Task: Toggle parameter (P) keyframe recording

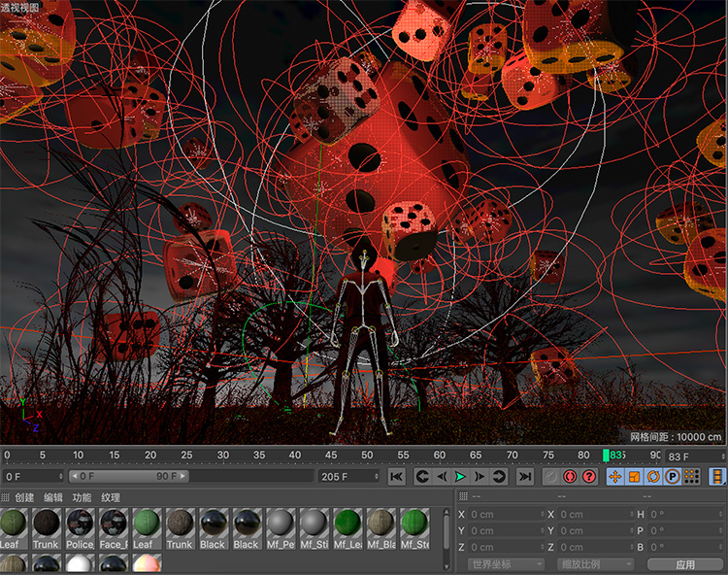Action: coord(673,477)
